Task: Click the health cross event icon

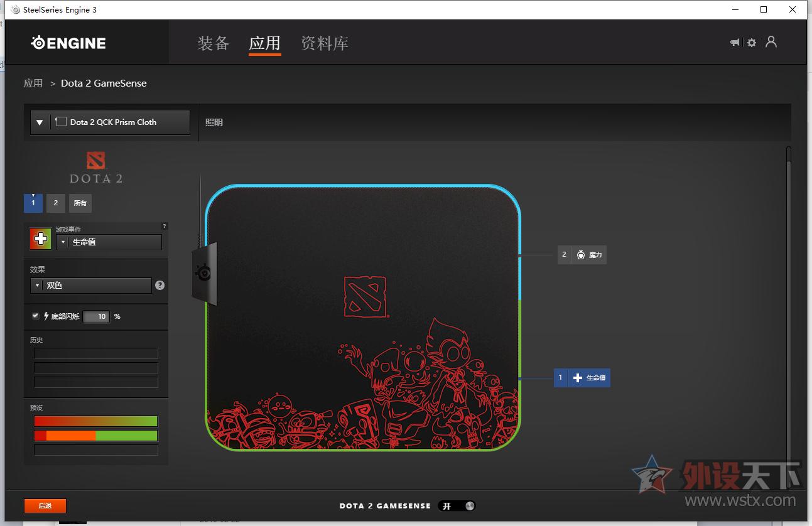Action: coord(40,239)
